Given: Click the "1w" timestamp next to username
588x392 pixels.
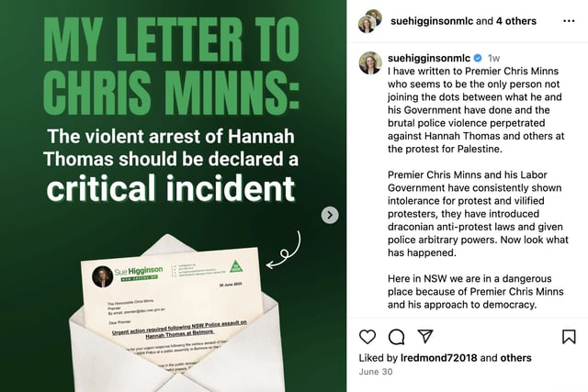Looking at the screenshot, I should [493, 58].
